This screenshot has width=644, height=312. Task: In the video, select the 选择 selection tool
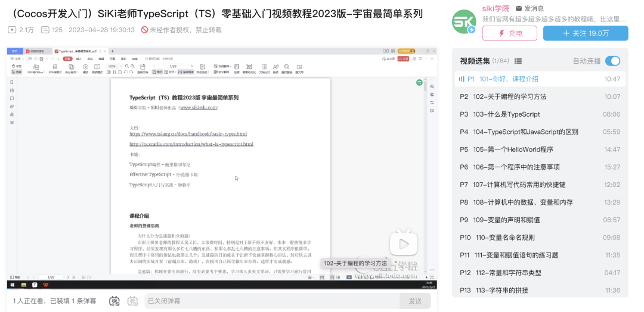coord(17,72)
